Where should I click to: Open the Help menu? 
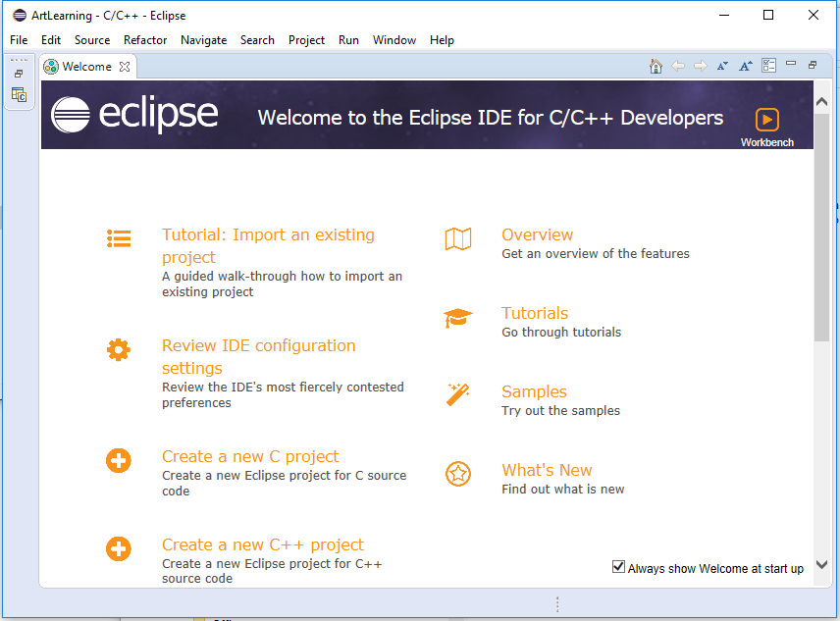coord(442,40)
